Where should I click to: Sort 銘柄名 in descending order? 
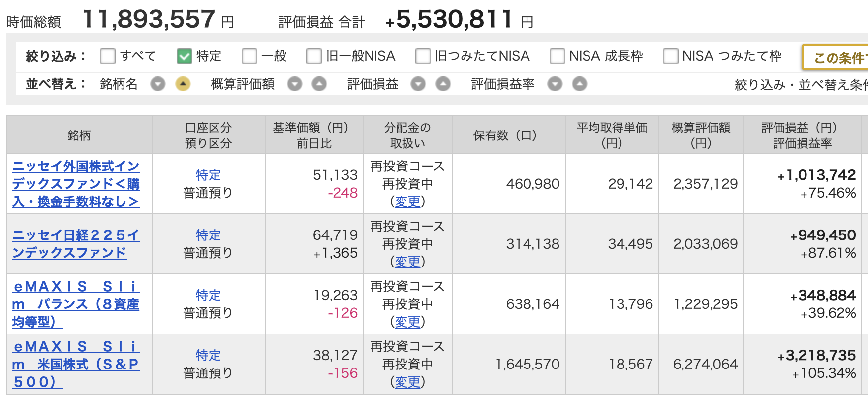158,84
